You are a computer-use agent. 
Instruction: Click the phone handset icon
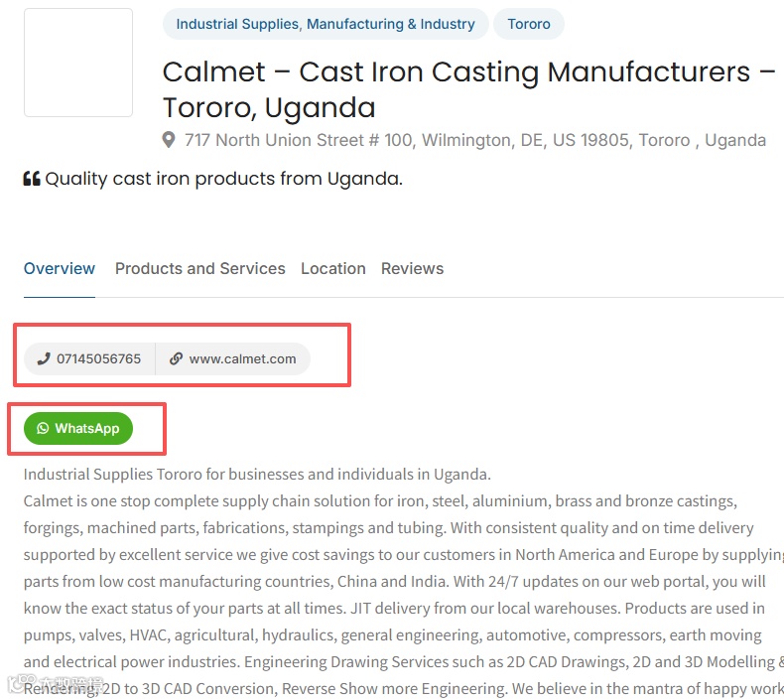coord(44,358)
